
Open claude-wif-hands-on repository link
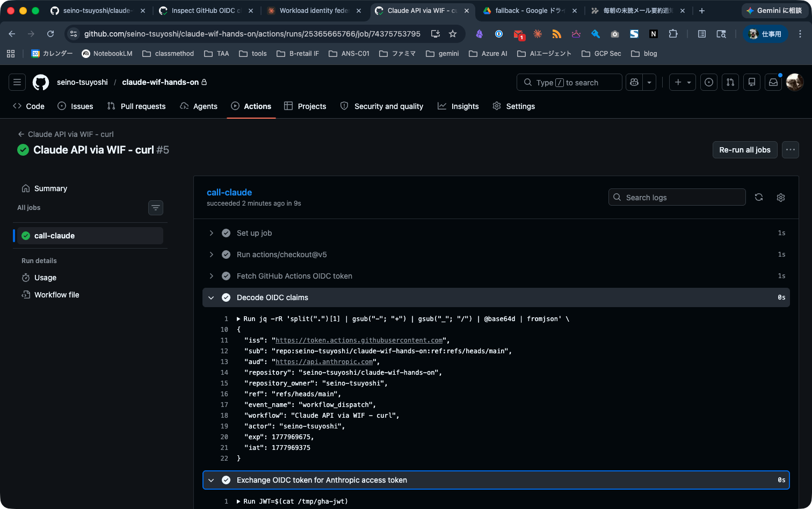(161, 82)
